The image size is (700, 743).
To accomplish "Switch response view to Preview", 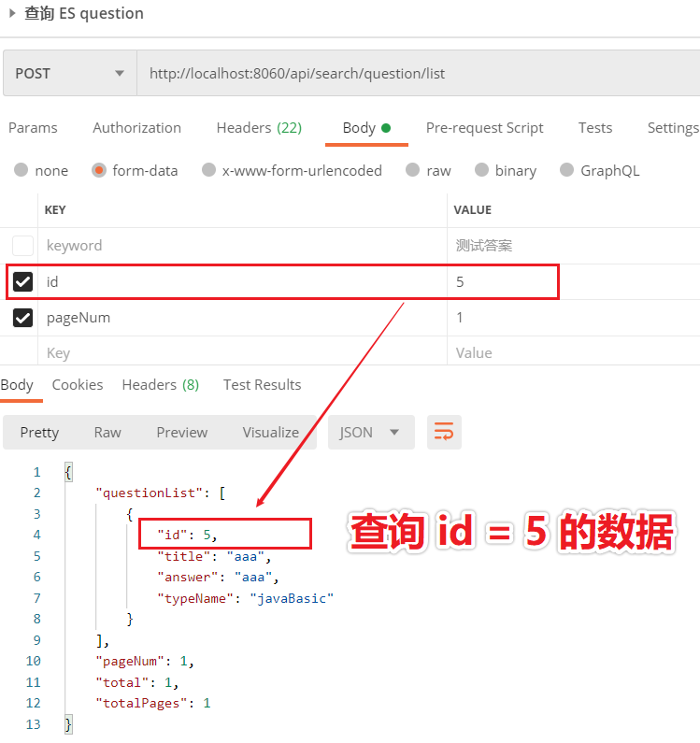I will click(x=182, y=432).
